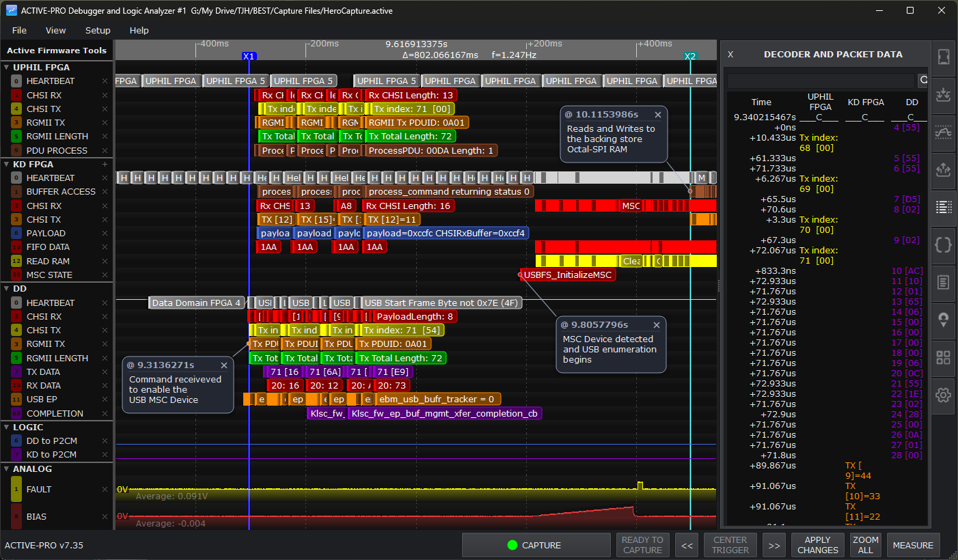The image size is (958, 560).
Task: Click the location pin marker icon
Action: pos(944,320)
